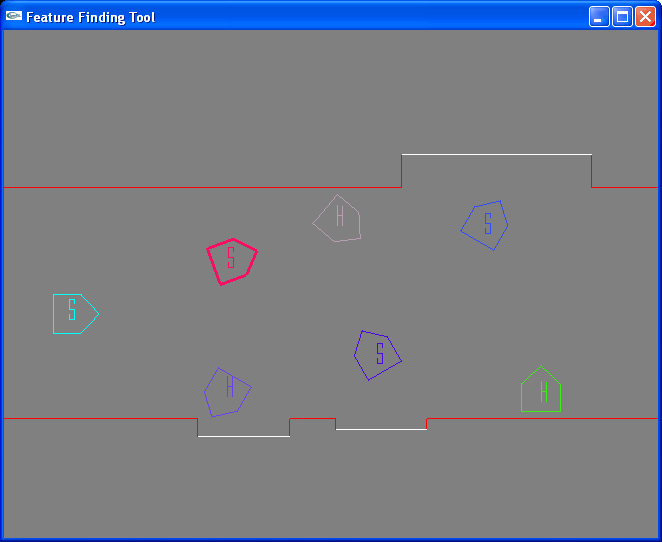Click the long white segment on the upper wall
This screenshot has height=542, width=662.
(496, 154)
